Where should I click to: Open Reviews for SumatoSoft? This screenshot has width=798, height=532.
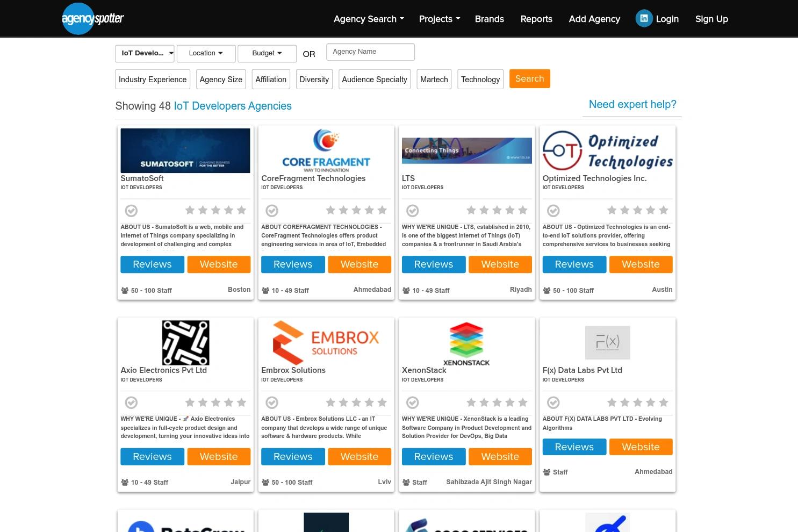click(152, 264)
